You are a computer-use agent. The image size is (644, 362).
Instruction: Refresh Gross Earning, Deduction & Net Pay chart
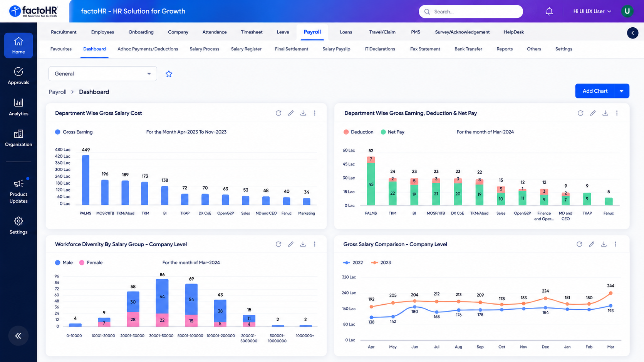pos(580,113)
